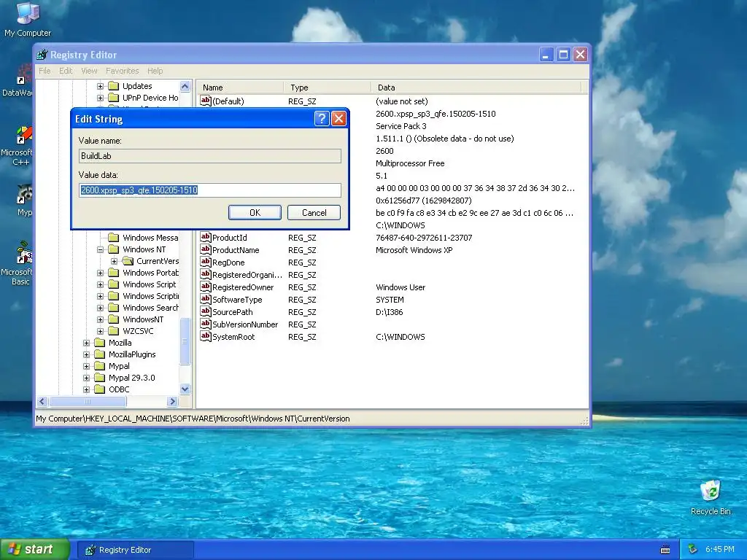Click the system tray network icon
Viewport: 747px width, 560px height.
tap(693, 549)
